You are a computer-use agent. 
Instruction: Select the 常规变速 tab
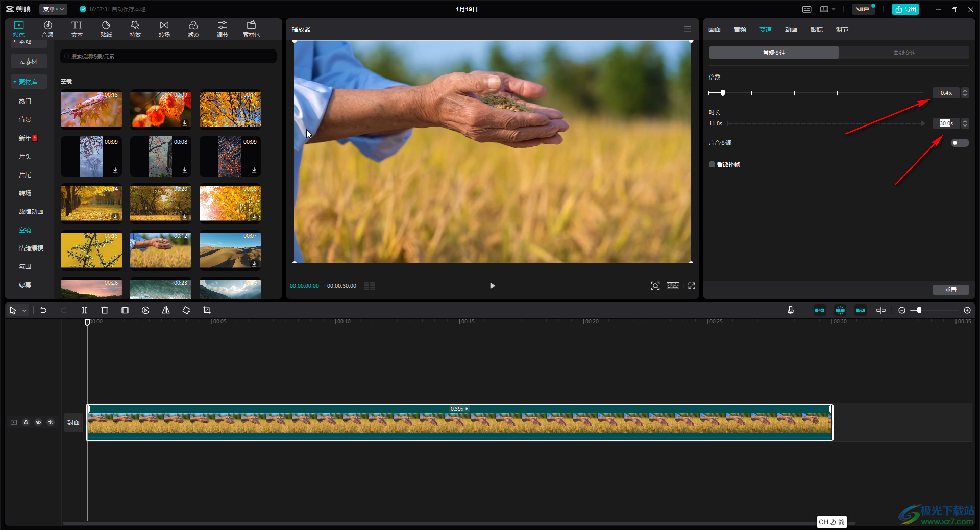click(x=774, y=53)
